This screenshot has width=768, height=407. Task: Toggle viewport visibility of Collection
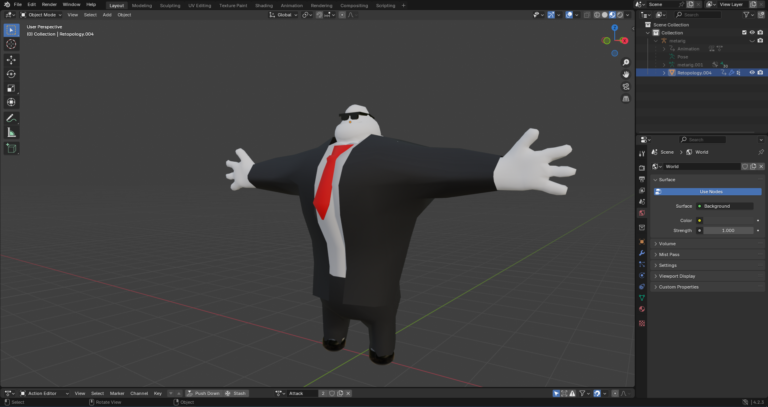(751, 33)
